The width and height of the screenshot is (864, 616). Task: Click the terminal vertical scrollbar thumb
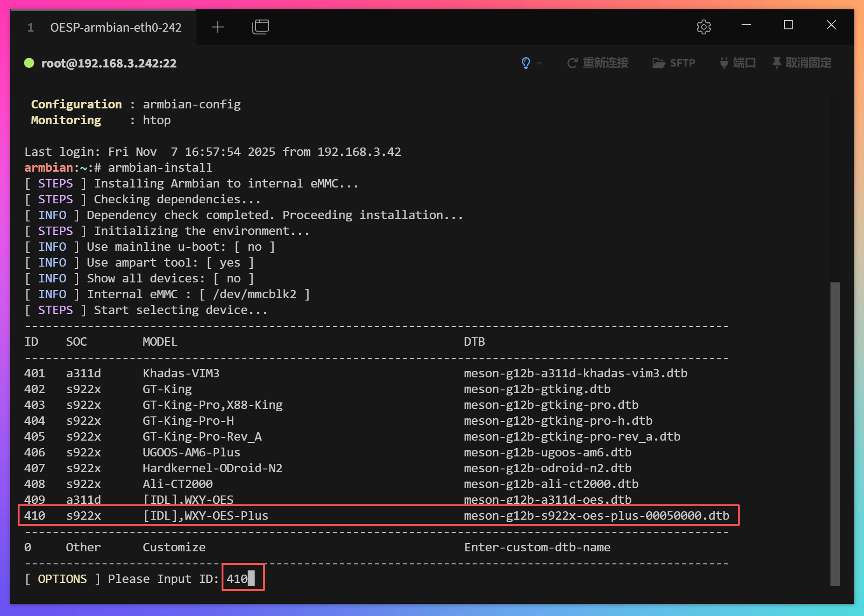(835, 433)
